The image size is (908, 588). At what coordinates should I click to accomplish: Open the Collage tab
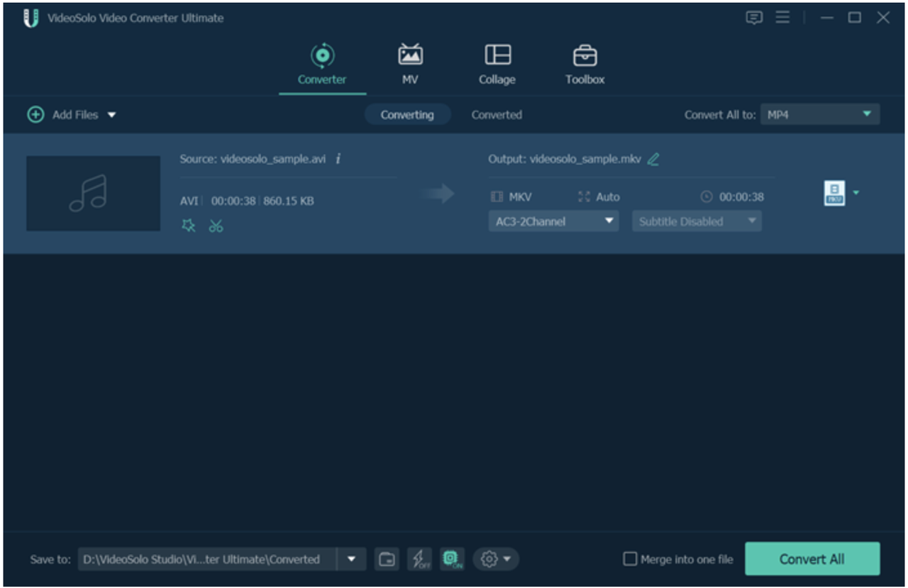(497, 65)
